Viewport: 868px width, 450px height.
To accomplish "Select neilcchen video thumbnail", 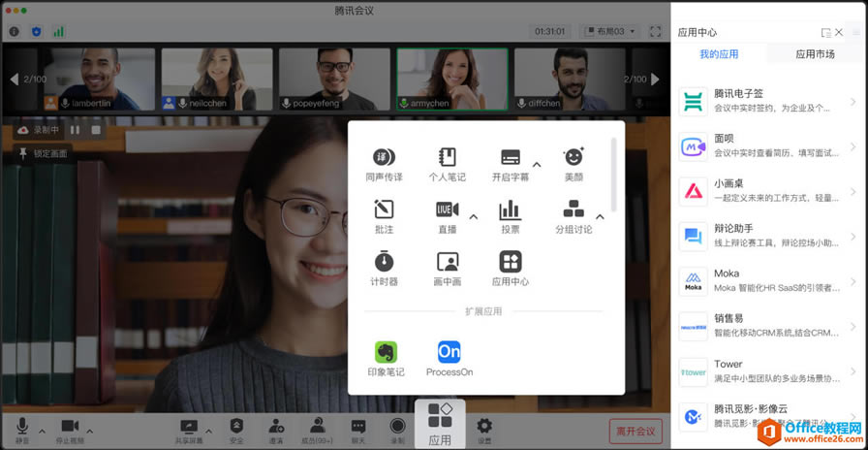I will click(217, 79).
